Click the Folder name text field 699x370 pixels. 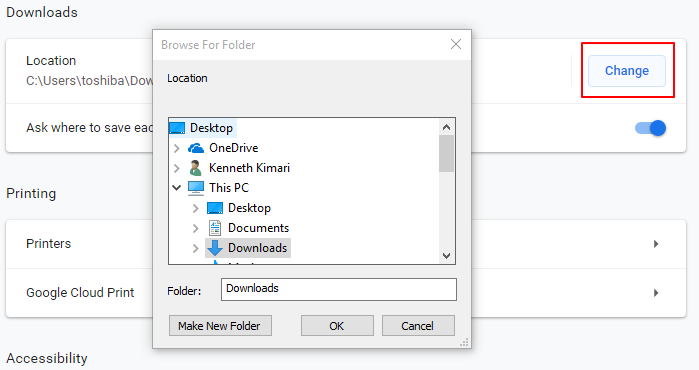pos(339,289)
